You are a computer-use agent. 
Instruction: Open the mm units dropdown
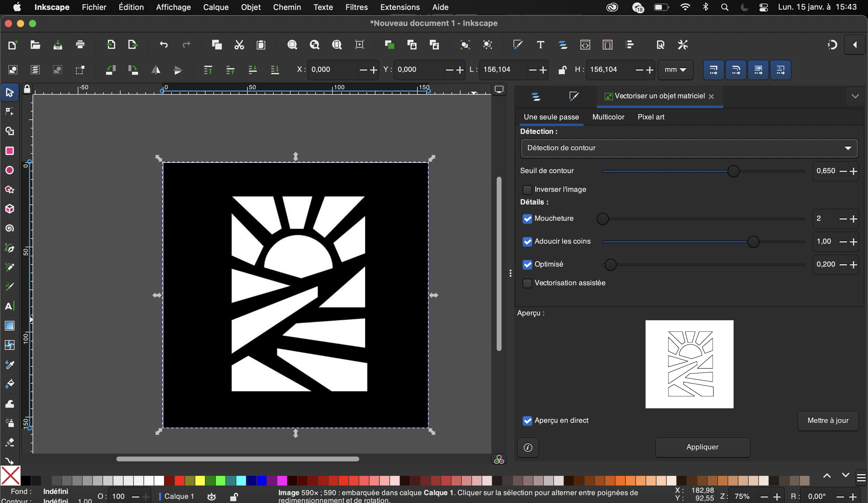pyautogui.click(x=675, y=70)
